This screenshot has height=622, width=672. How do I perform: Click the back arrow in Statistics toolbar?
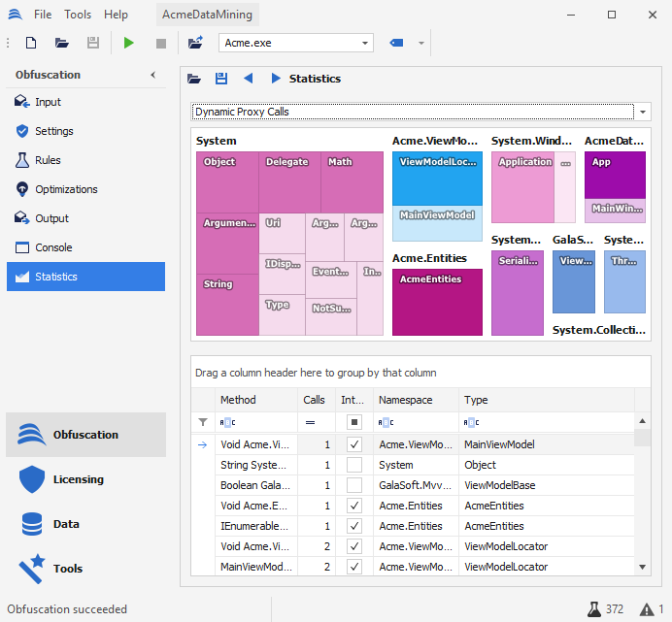[x=249, y=79]
